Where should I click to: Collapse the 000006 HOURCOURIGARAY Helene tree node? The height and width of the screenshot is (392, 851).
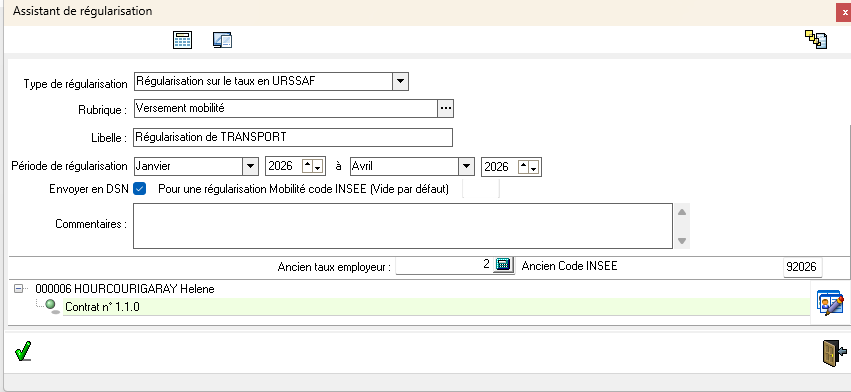pyautogui.click(x=18, y=289)
